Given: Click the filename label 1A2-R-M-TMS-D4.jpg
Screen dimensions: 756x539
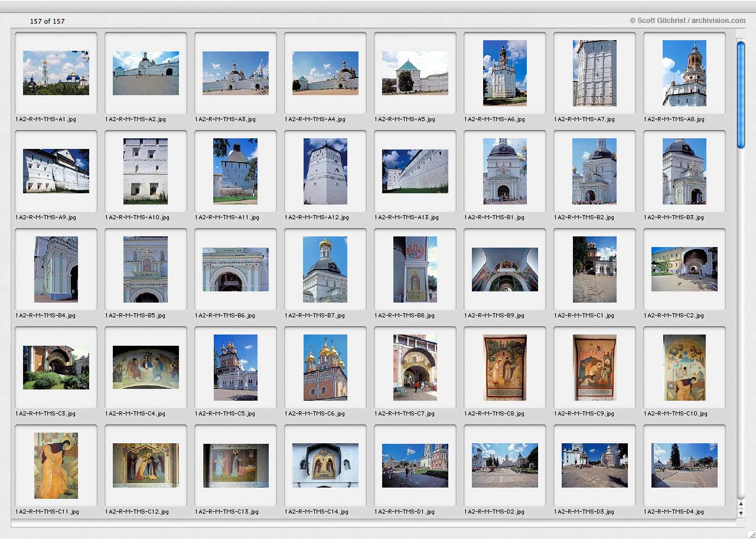Looking at the screenshot, I should click(674, 512).
